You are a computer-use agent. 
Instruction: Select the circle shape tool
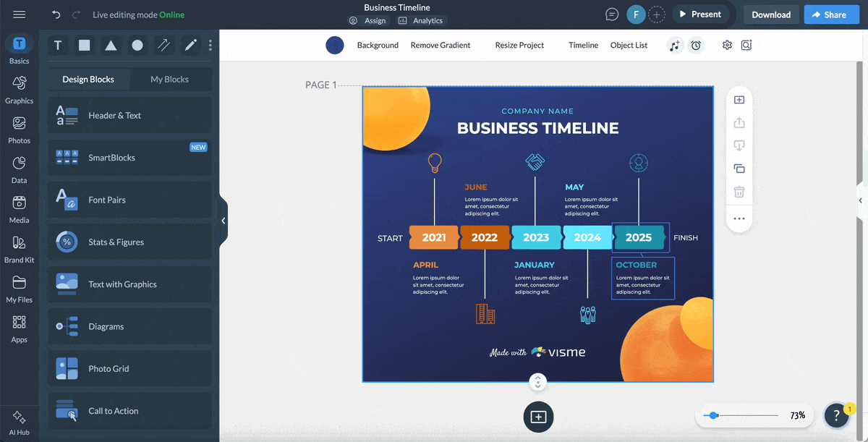tap(137, 45)
